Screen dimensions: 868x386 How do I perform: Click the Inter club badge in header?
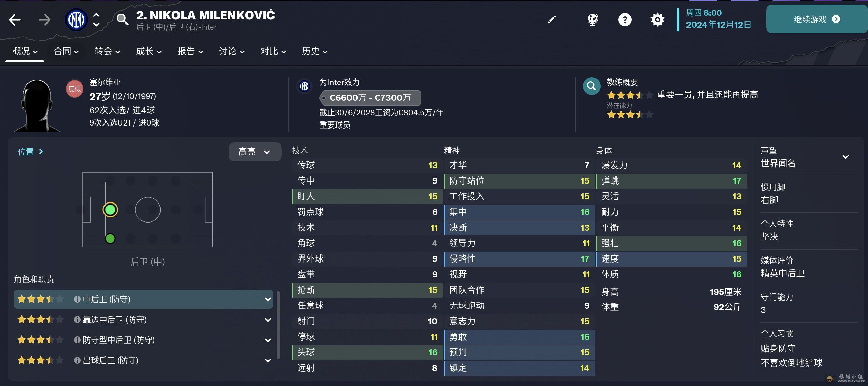tap(76, 20)
